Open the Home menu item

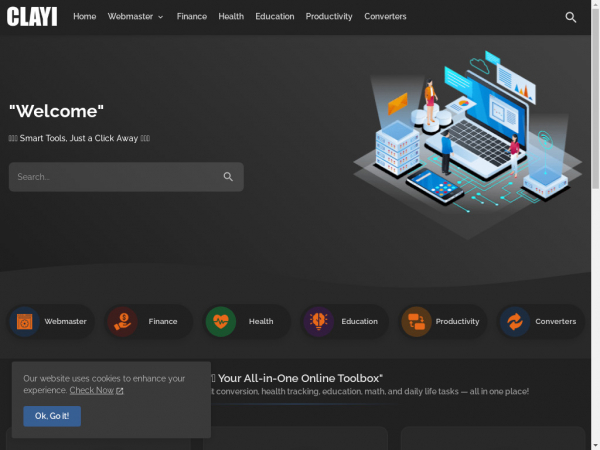click(x=84, y=17)
